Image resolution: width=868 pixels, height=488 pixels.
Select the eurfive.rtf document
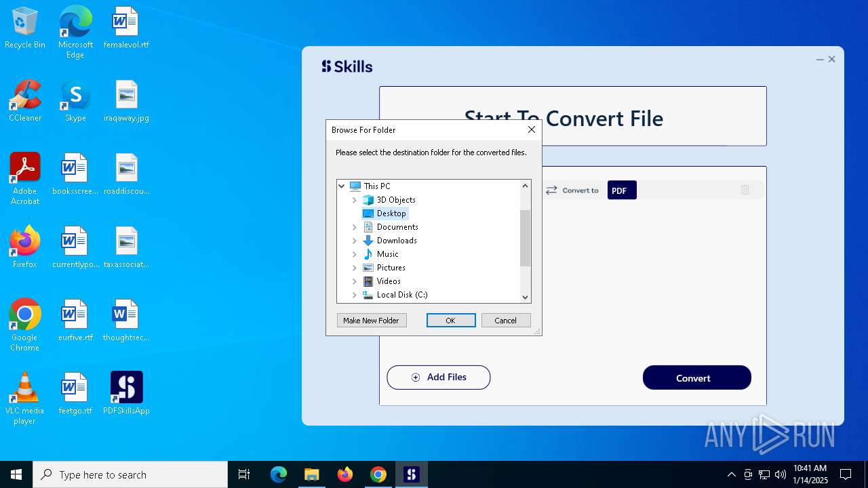[75, 321]
